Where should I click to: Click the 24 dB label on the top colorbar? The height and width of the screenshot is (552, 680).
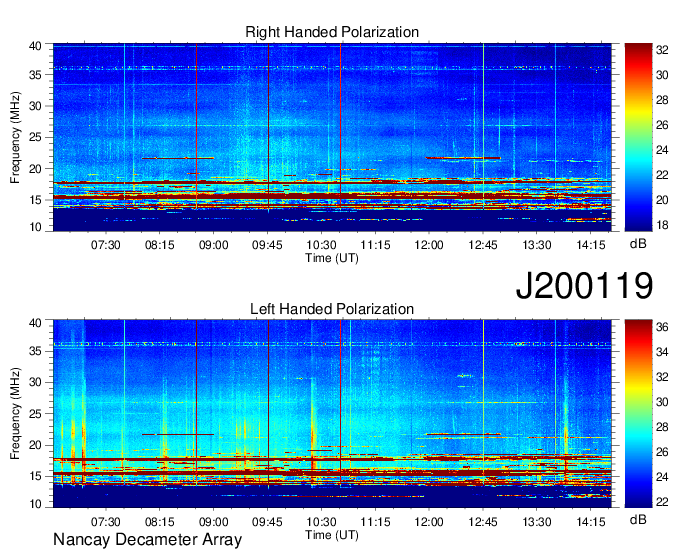point(662,150)
